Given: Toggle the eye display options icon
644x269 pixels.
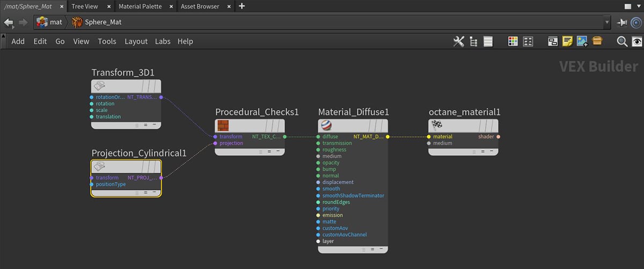Looking at the screenshot, I should point(637,41).
